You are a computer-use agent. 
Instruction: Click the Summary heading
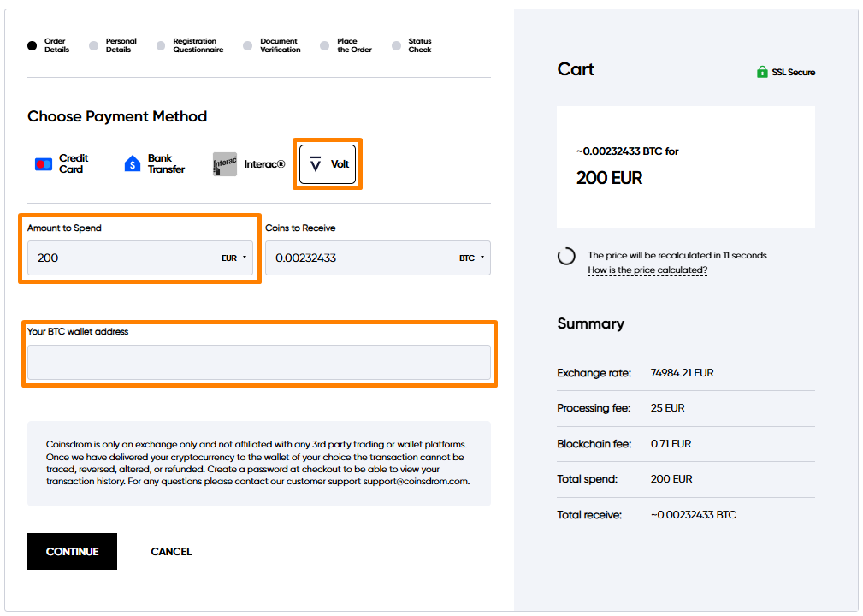click(x=590, y=323)
